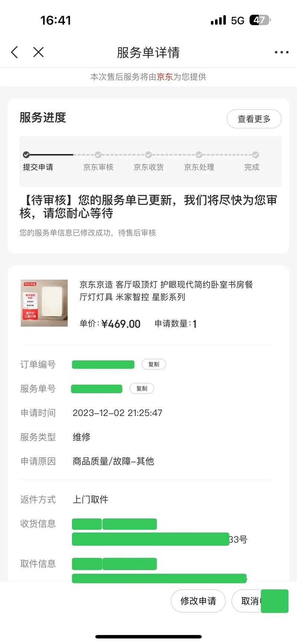Select the 京东审核 step circle icon
The width and height of the screenshot is (297, 644).
click(x=98, y=155)
